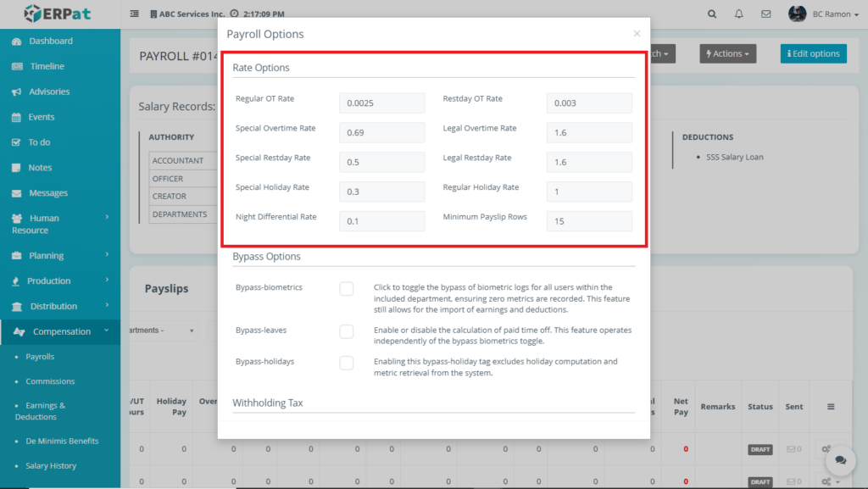Screen dimensions: 868x489
Task: Open the BC Ramon user menu
Action: tap(835, 14)
